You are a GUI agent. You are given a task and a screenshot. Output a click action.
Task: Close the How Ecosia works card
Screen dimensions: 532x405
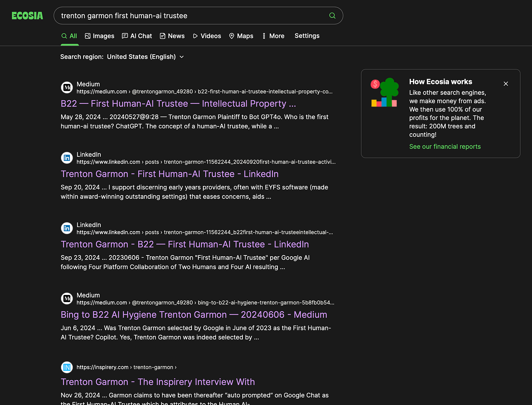506,84
